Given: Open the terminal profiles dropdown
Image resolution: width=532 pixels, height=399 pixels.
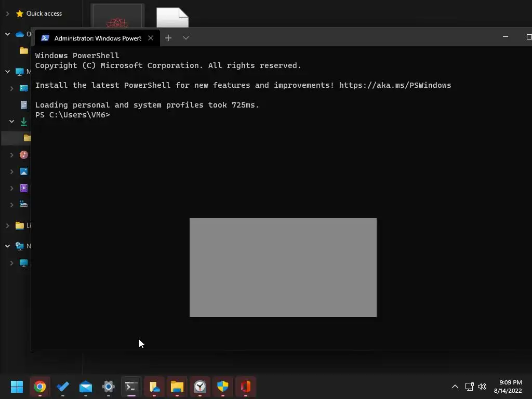Looking at the screenshot, I should [185, 37].
